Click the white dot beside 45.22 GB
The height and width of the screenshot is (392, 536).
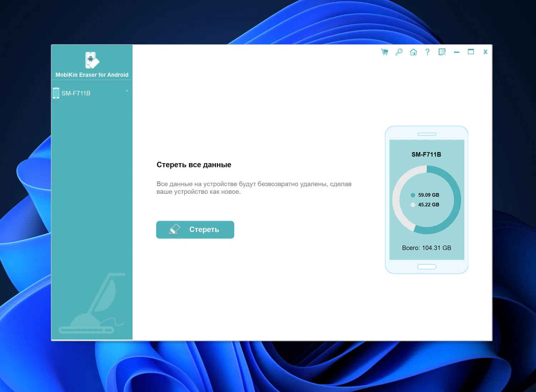tap(413, 205)
